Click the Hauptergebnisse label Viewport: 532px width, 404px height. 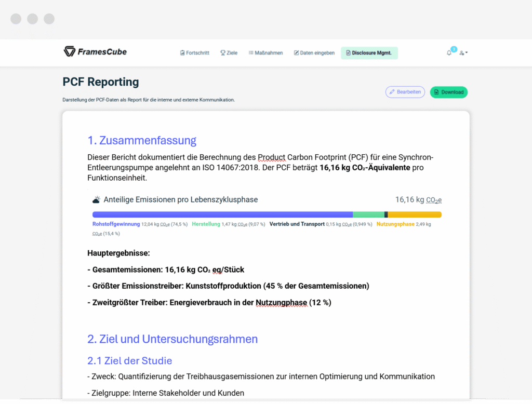pos(118,253)
